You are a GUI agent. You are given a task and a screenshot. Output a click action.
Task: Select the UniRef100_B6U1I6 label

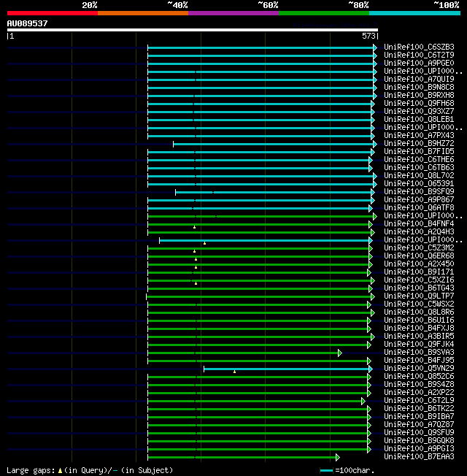click(419, 320)
